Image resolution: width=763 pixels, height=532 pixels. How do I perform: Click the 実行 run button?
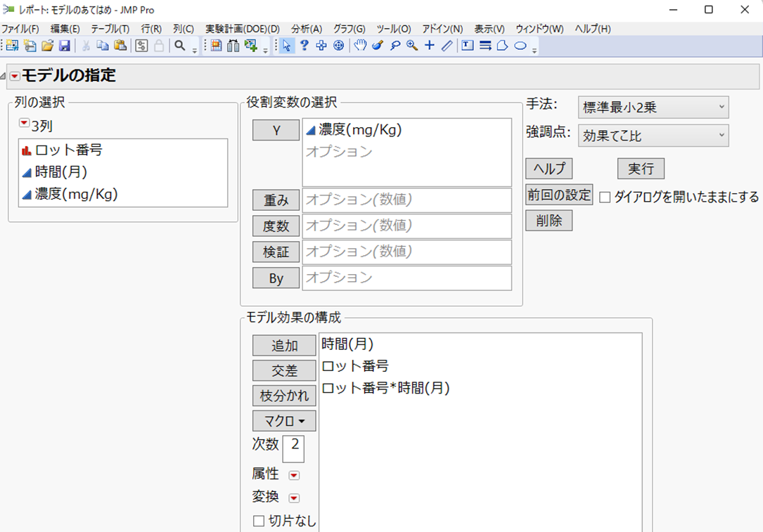[641, 169]
